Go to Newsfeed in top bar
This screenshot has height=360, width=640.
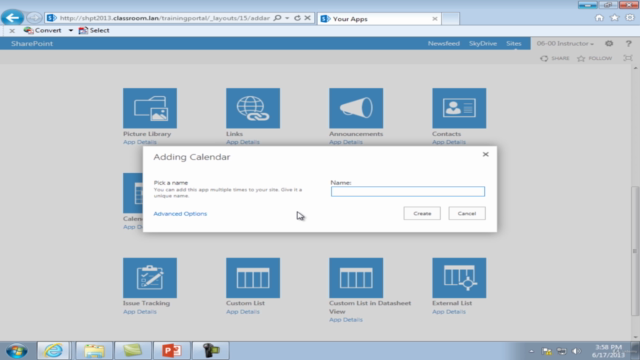click(x=444, y=43)
